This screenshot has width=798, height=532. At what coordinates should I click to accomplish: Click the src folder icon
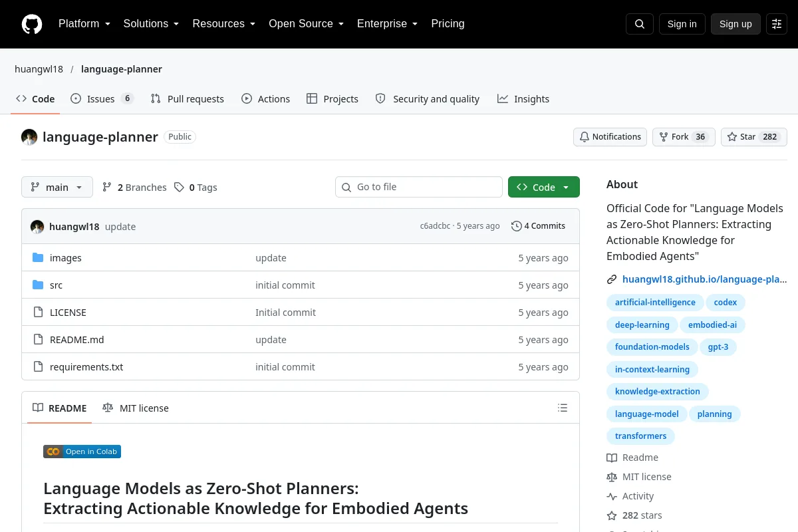click(38, 285)
